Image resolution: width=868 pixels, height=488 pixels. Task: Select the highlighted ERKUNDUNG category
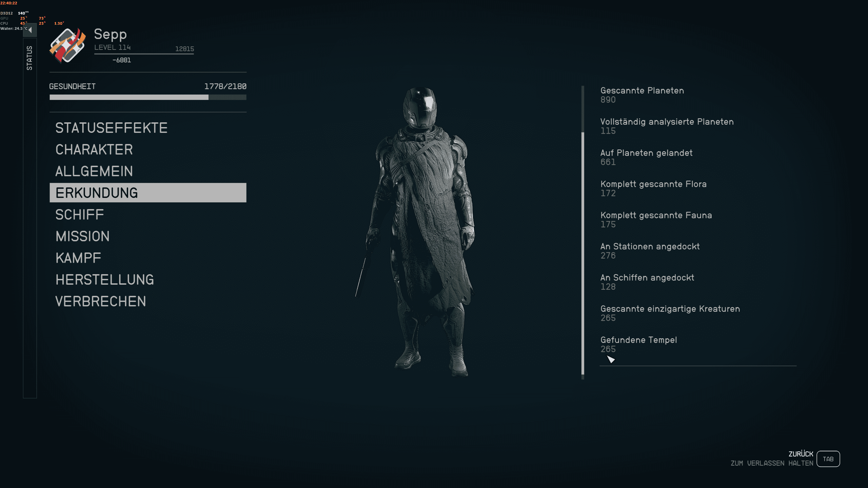pyautogui.click(x=148, y=193)
